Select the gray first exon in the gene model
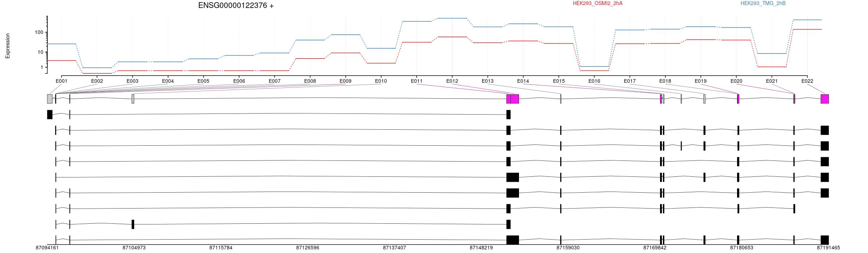This screenshot has height=253, width=868. click(50, 99)
